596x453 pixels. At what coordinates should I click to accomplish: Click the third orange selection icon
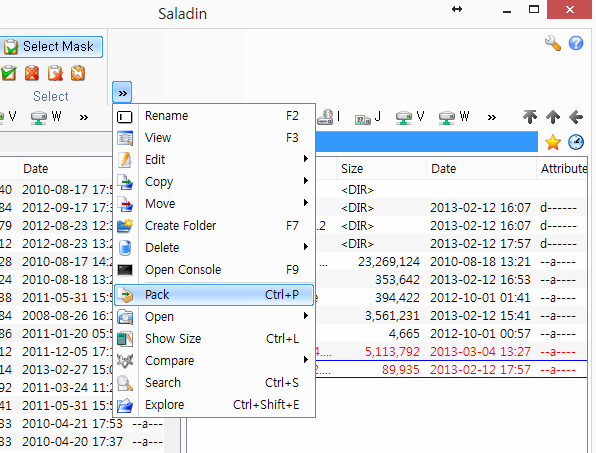55,73
